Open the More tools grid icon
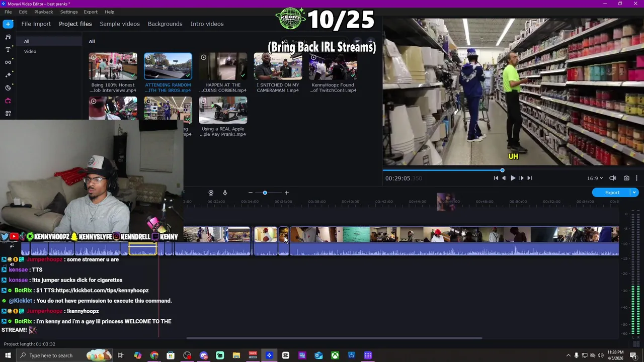This screenshot has width=644, height=362. pos(8,114)
